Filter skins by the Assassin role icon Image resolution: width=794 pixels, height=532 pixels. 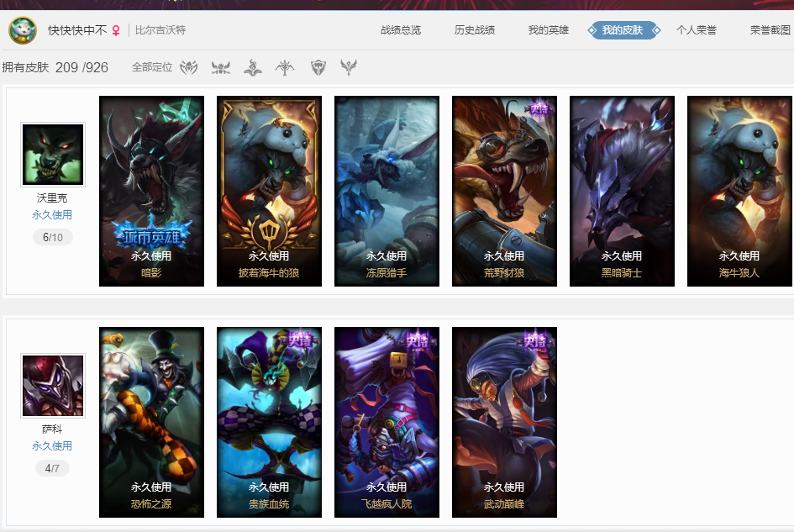[x=189, y=67]
